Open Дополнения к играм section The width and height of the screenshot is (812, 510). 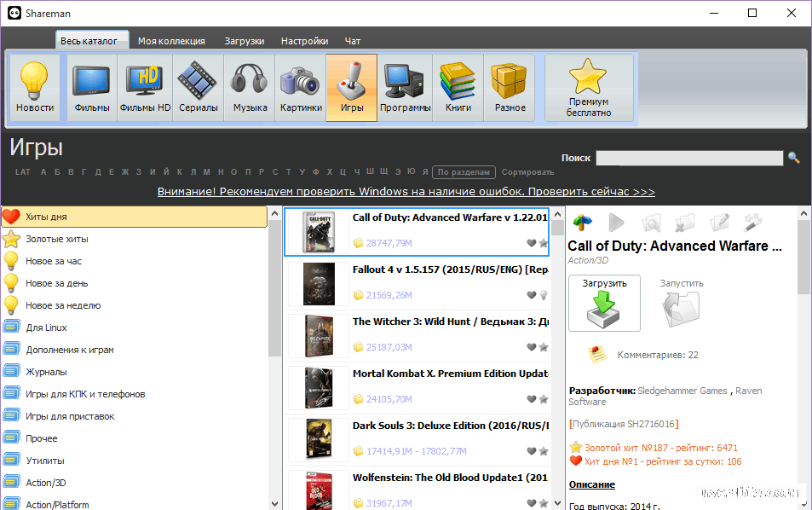coord(134,350)
